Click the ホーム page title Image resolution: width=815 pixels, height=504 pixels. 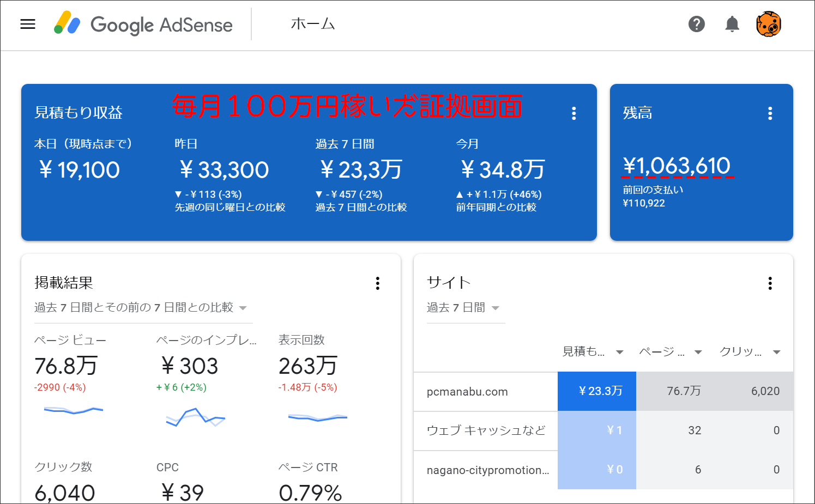[x=313, y=24]
